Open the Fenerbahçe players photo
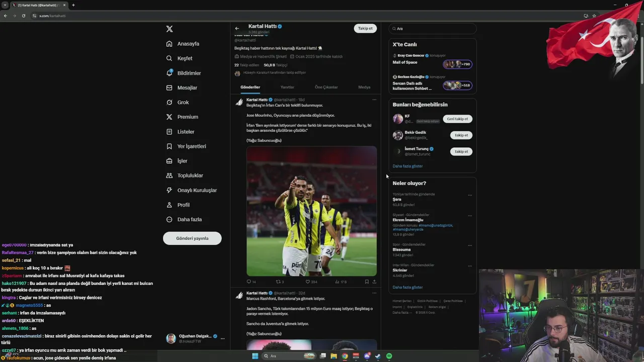This screenshot has height=362, width=644. pyautogui.click(x=311, y=211)
